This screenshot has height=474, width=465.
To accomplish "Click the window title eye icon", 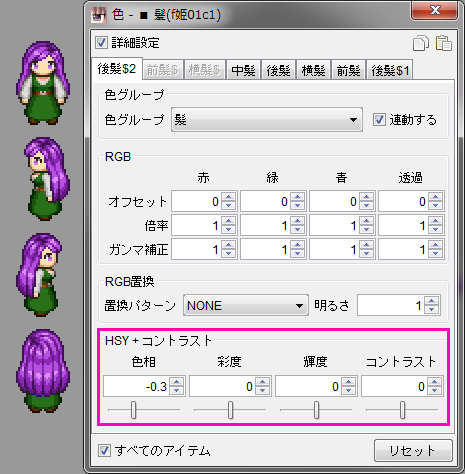I will click(x=99, y=15).
